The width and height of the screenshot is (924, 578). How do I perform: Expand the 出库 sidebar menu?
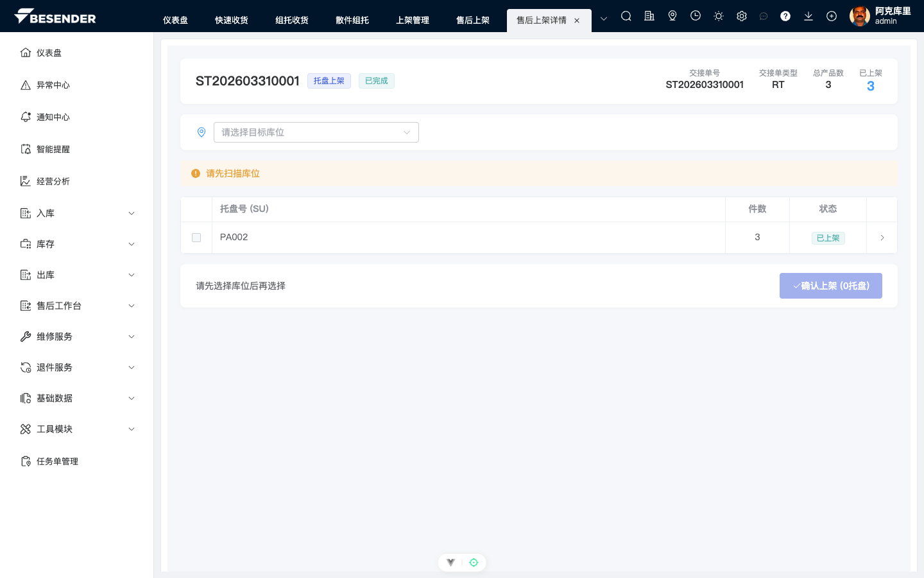click(77, 275)
